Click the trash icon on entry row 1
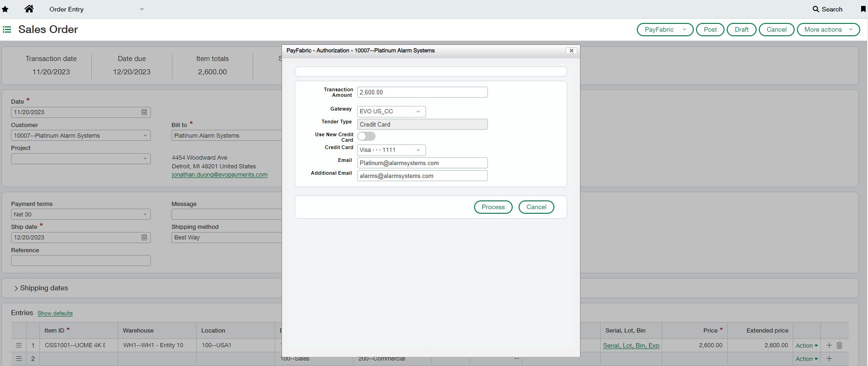 (x=839, y=345)
